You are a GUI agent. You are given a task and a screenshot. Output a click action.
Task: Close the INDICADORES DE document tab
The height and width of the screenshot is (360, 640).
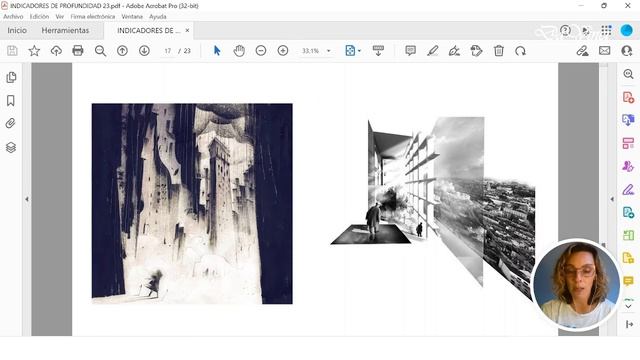pyautogui.click(x=187, y=31)
